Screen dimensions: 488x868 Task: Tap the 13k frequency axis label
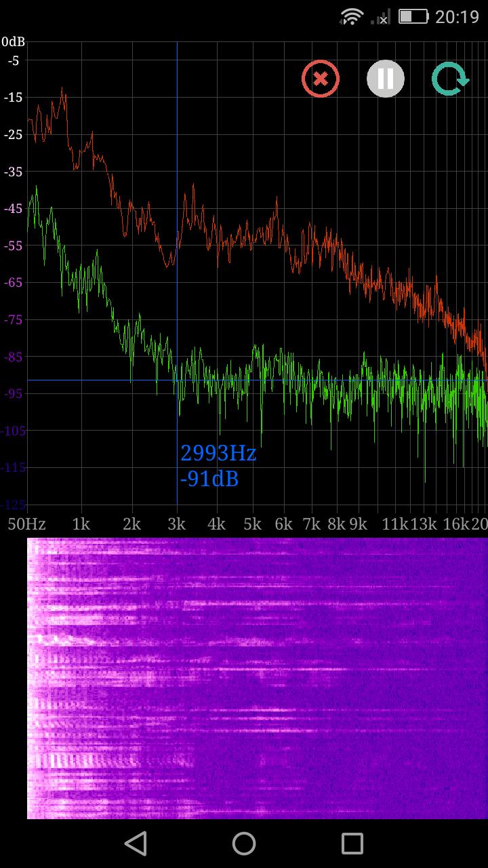coord(424,524)
